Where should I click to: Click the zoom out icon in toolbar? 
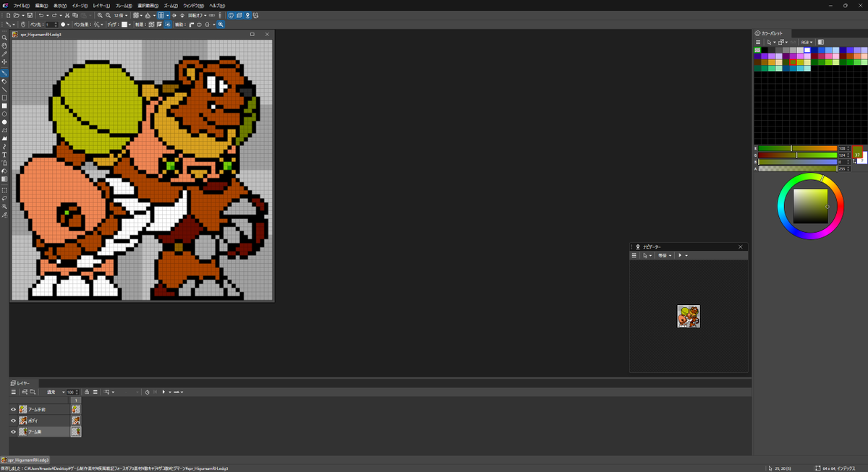108,15
